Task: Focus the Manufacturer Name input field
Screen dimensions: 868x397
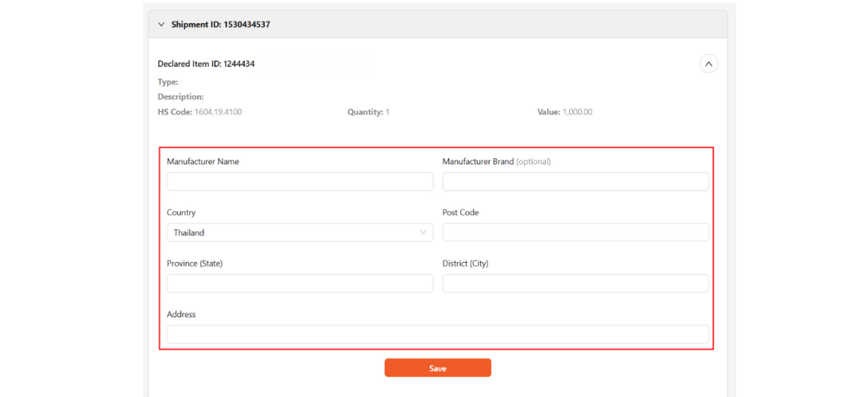Action: click(300, 182)
